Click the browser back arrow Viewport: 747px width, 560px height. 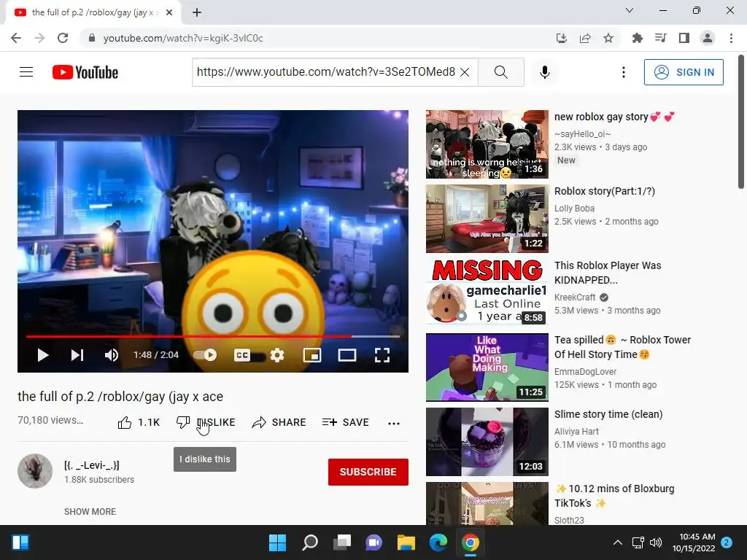pyautogui.click(x=16, y=38)
